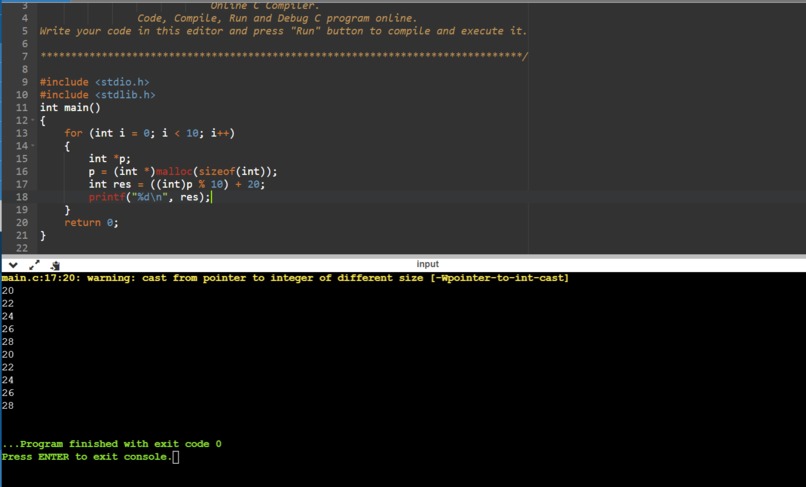The width and height of the screenshot is (806, 487).
Task: Click the console paste/clipboard icon
Action: [55, 265]
